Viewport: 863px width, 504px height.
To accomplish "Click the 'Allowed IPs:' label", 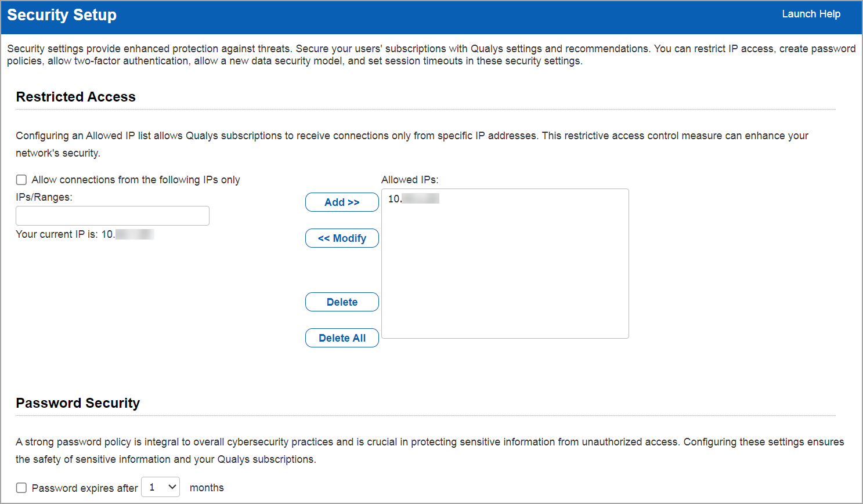I will click(x=410, y=180).
